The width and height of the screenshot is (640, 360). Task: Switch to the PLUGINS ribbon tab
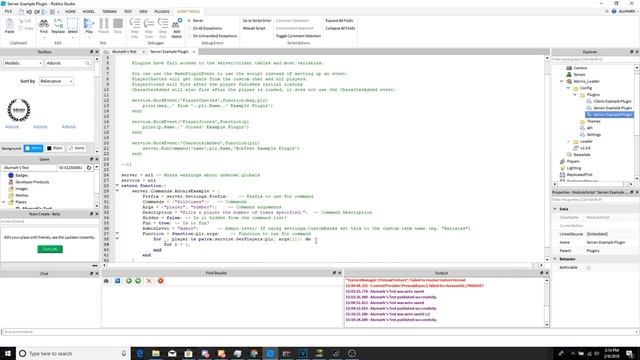tap(162, 11)
